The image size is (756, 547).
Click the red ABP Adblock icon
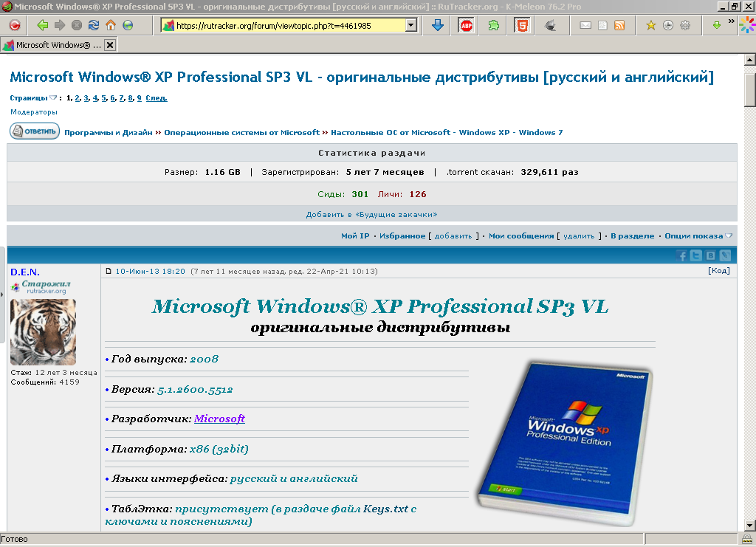pyautogui.click(x=467, y=26)
